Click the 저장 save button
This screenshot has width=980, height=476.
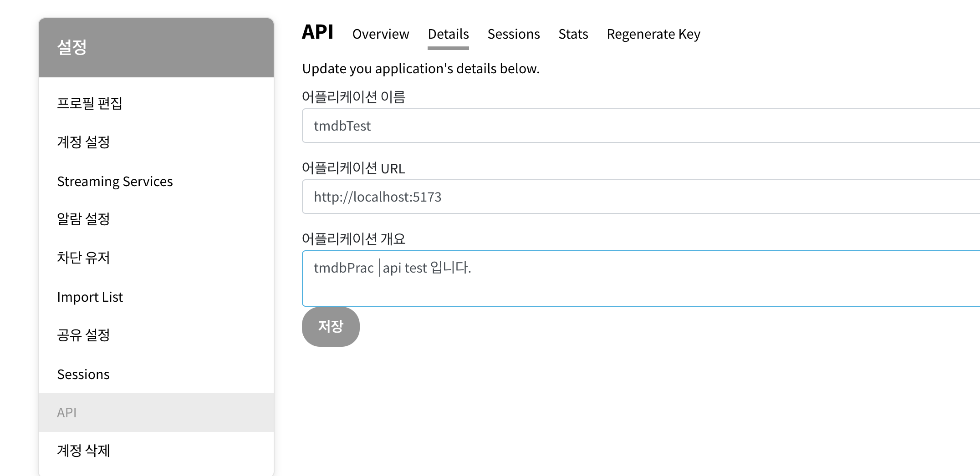coord(331,326)
